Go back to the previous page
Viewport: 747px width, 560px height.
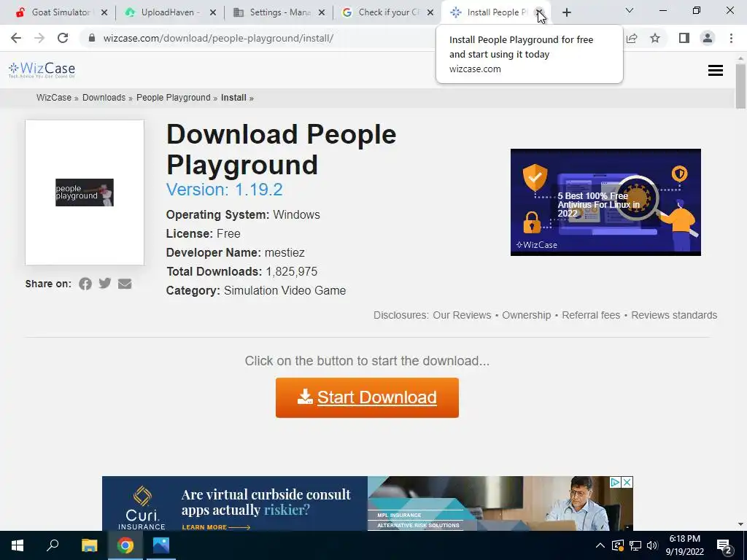[x=16, y=38]
